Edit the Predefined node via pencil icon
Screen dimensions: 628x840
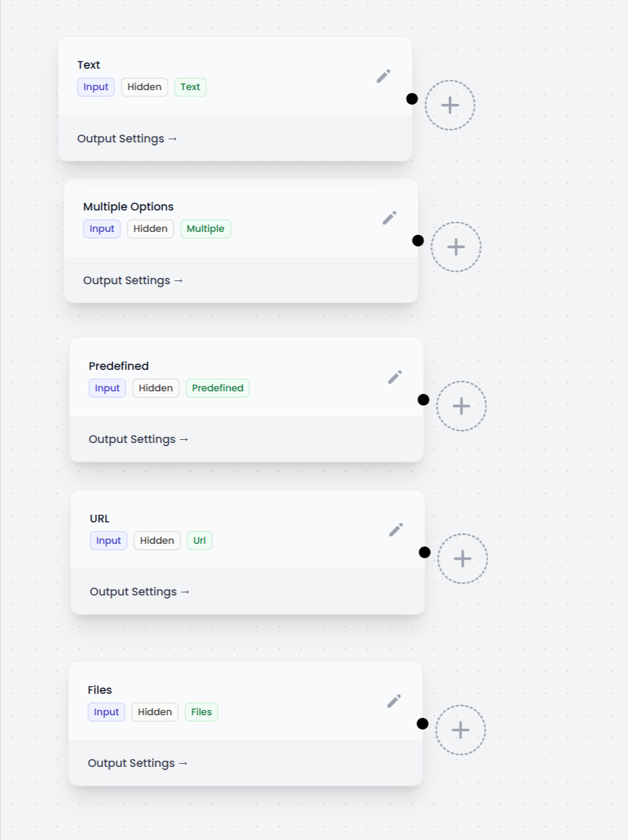pyautogui.click(x=395, y=377)
